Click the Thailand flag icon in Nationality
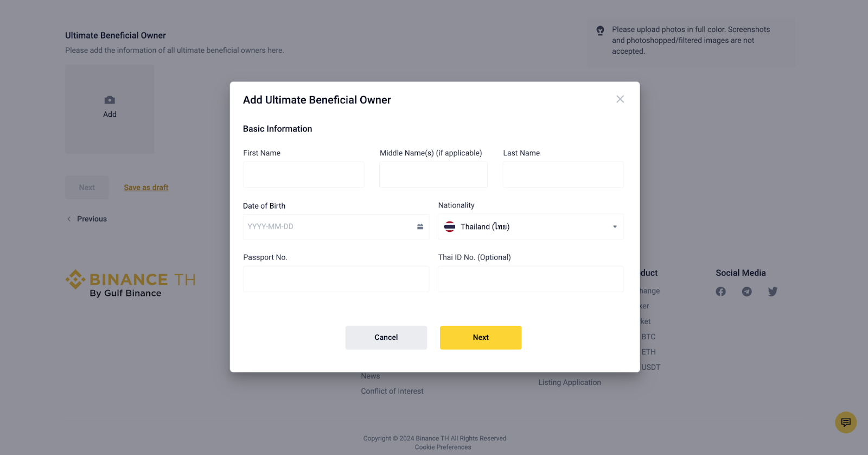Image resolution: width=868 pixels, height=455 pixels. (x=450, y=227)
